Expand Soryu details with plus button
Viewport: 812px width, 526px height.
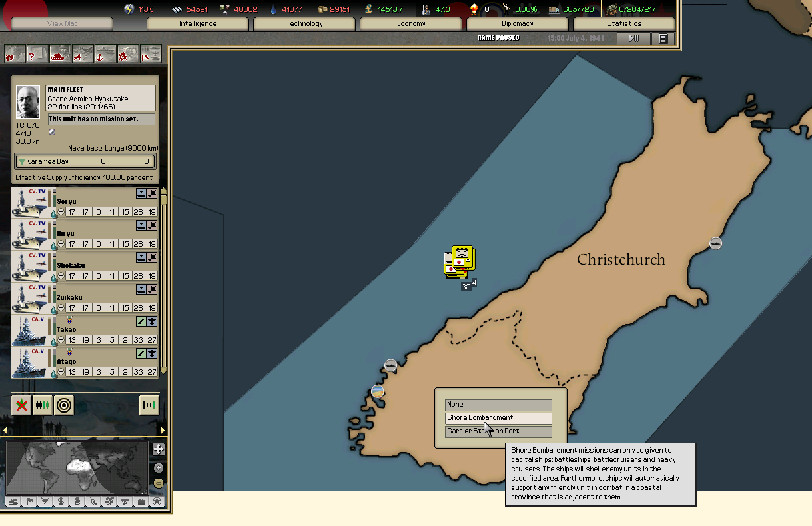pos(61,212)
